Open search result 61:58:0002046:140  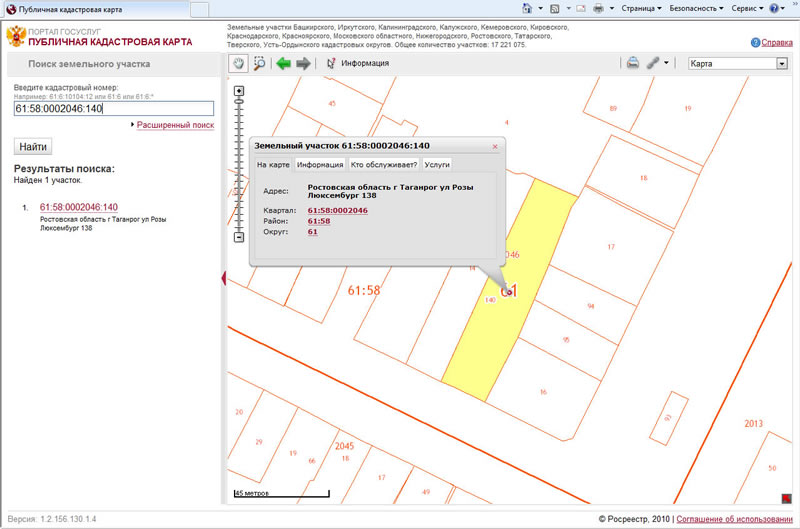(x=79, y=207)
